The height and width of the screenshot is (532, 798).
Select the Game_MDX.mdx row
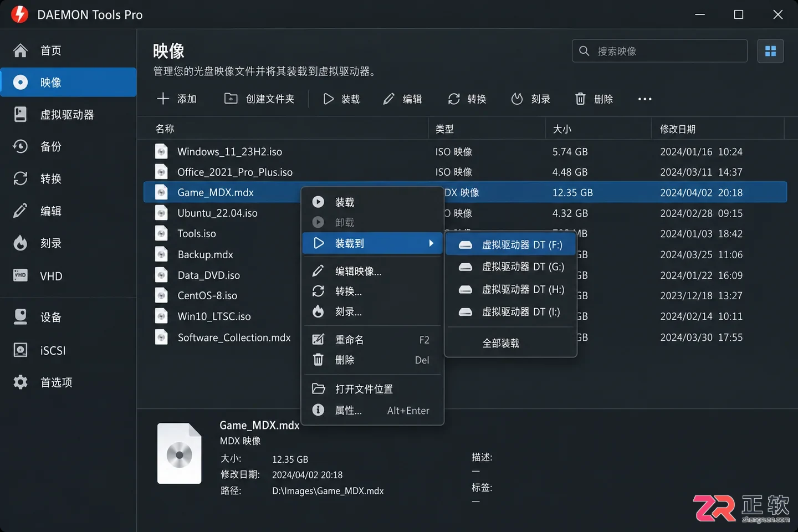pos(465,193)
